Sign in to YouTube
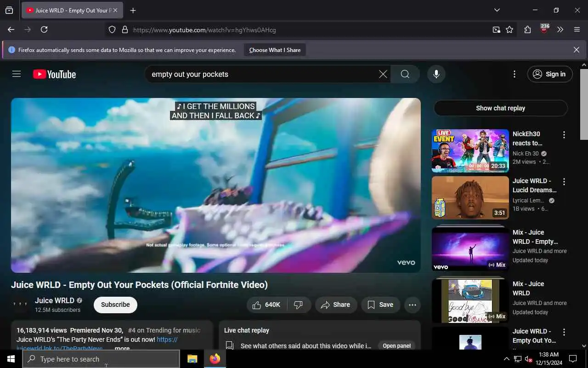This screenshot has height=368, width=588. pyautogui.click(x=550, y=74)
